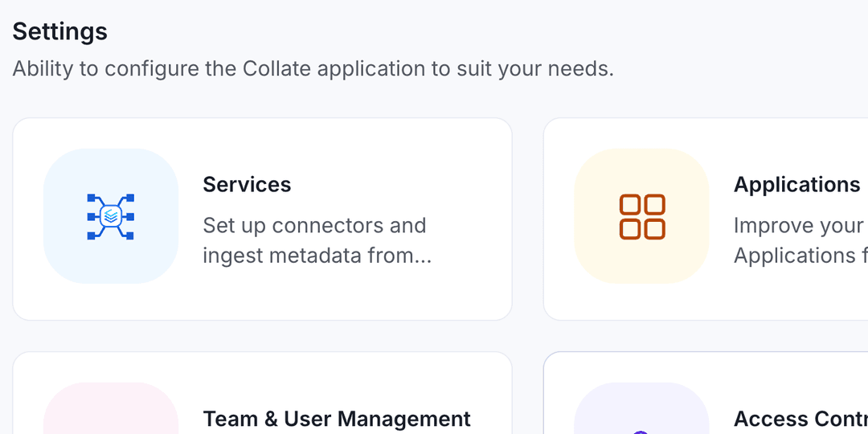Click the Settings page subtitle description
The height and width of the screenshot is (434, 868).
point(313,68)
